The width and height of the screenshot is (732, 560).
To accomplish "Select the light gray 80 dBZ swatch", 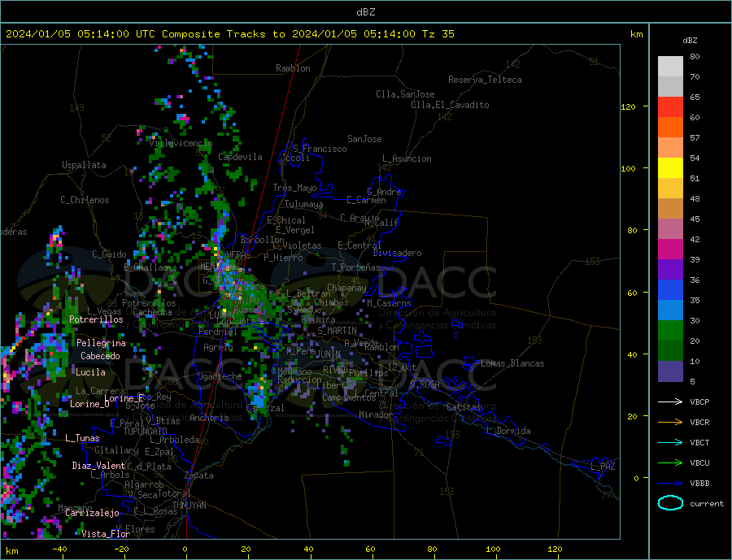I will tap(670, 67).
